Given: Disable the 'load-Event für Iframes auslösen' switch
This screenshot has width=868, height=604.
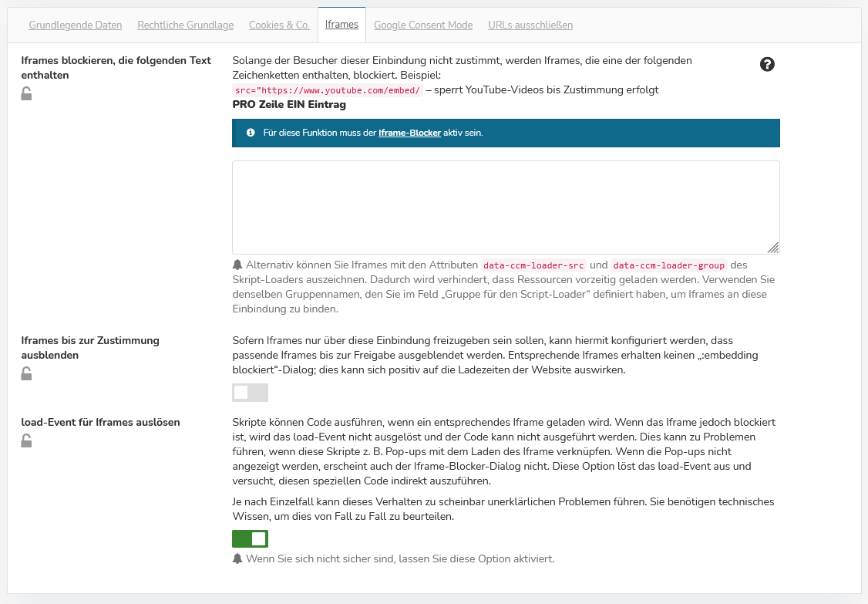Looking at the screenshot, I should (250, 538).
